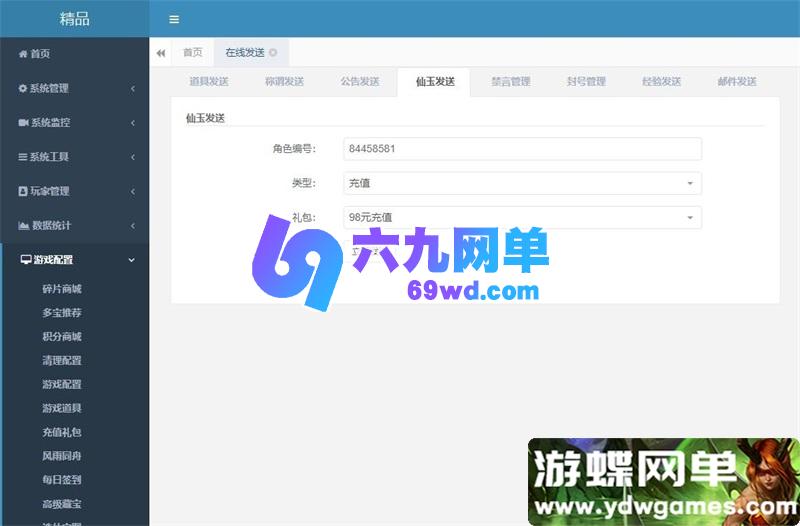
Task: Expand the 系统管理 sidebar menu
Action: pos(74,88)
